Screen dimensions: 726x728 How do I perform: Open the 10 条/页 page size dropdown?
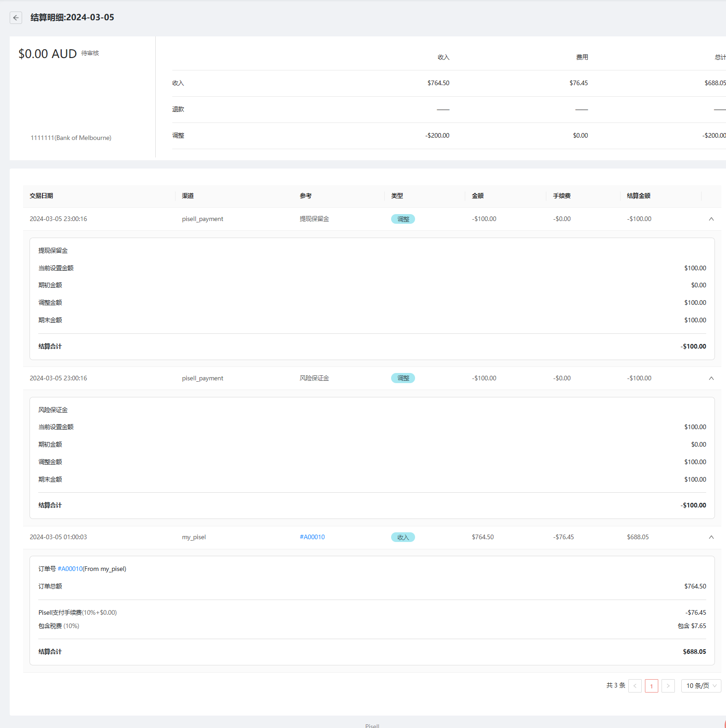(701, 686)
